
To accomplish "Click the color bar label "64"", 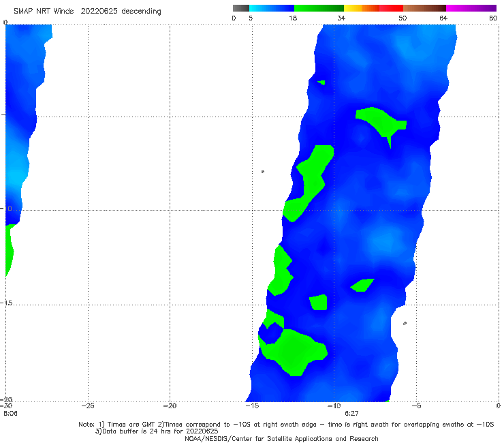I will click(443, 18).
